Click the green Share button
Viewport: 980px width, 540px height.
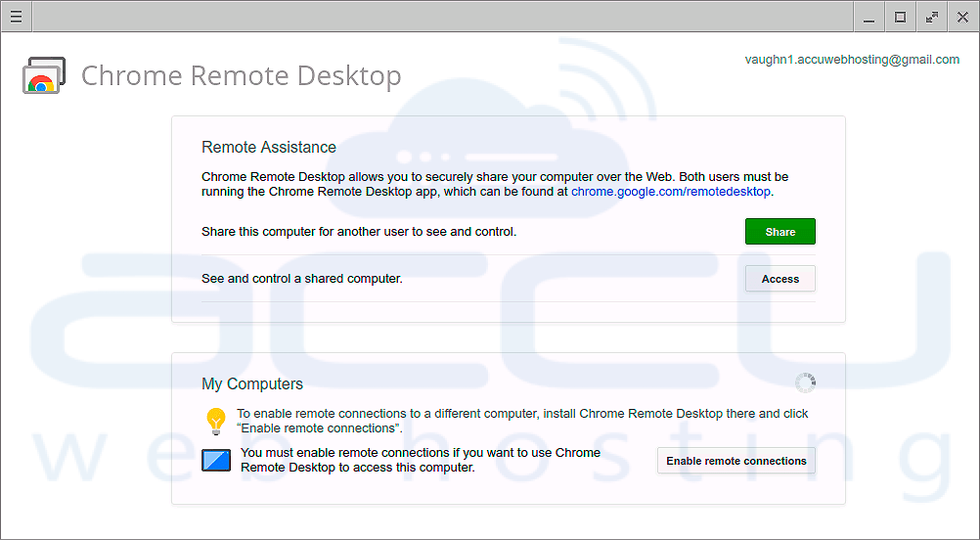click(780, 231)
